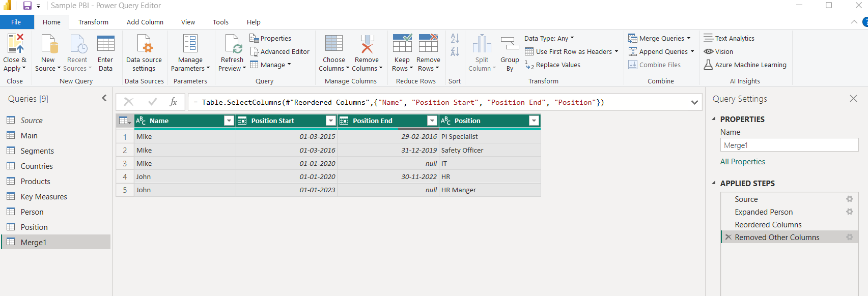Switch to the Help tab
Viewport: 868px width, 296px height.
254,22
